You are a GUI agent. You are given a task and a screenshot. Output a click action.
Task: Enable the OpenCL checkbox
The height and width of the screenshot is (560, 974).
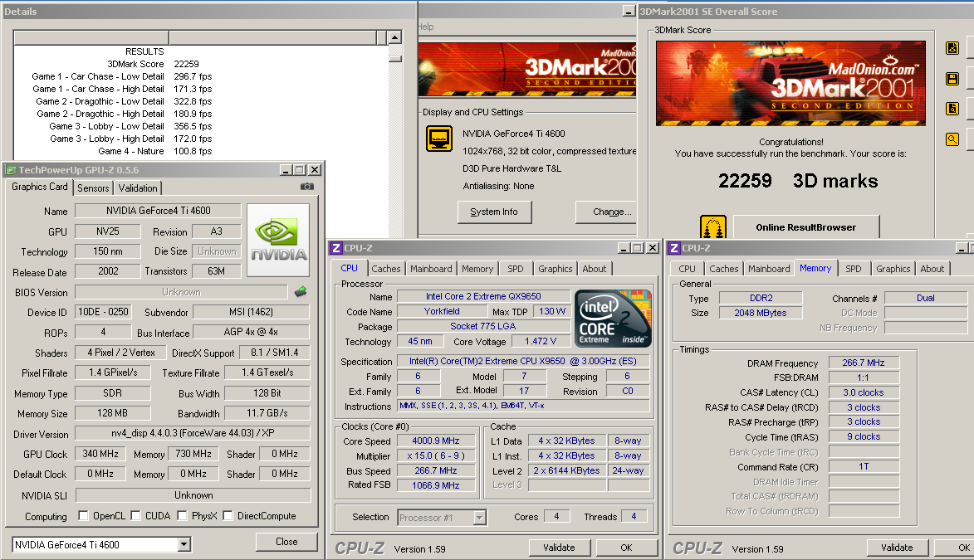pyautogui.click(x=83, y=515)
